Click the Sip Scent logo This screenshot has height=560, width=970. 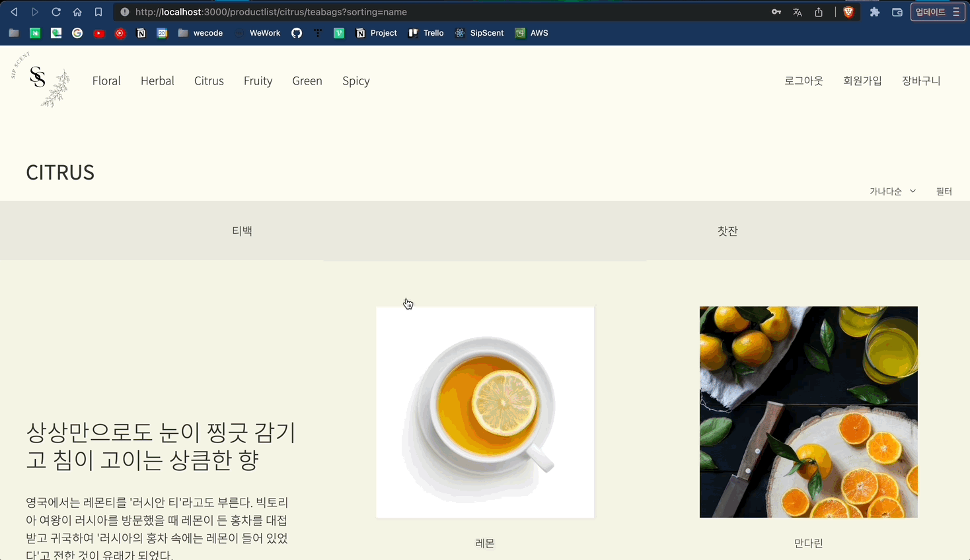(41, 80)
